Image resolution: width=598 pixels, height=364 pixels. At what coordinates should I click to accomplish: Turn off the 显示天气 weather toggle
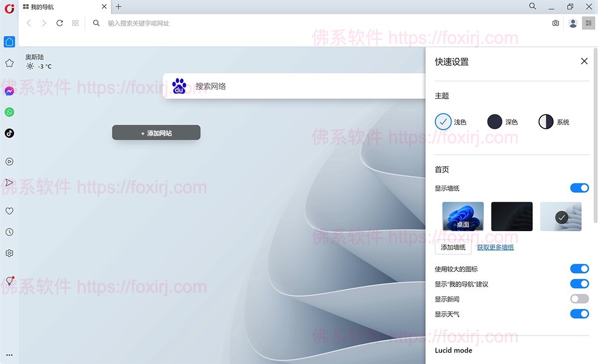coord(579,314)
